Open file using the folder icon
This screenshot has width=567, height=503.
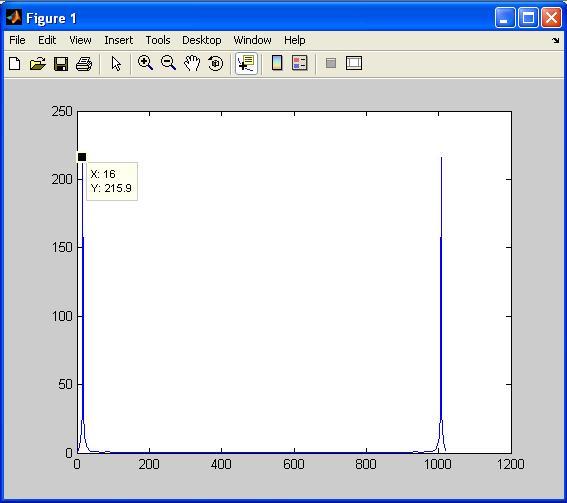coord(38,64)
